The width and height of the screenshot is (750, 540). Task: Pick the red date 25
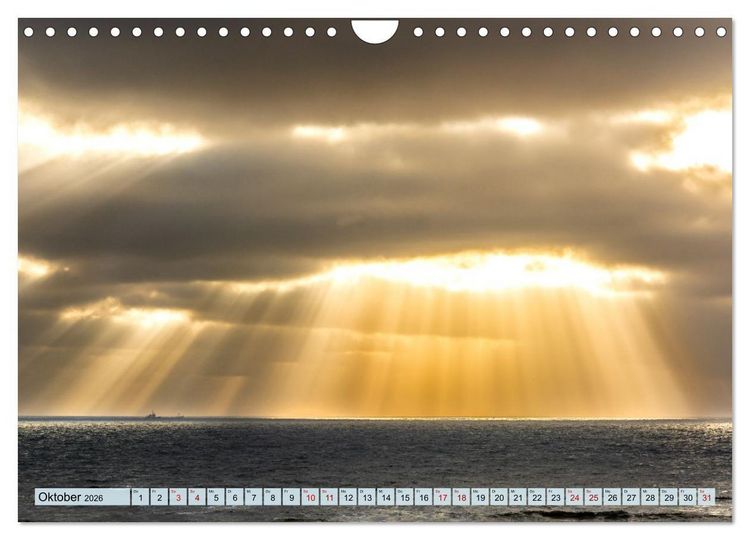pyautogui.click(x=594, y=497)
